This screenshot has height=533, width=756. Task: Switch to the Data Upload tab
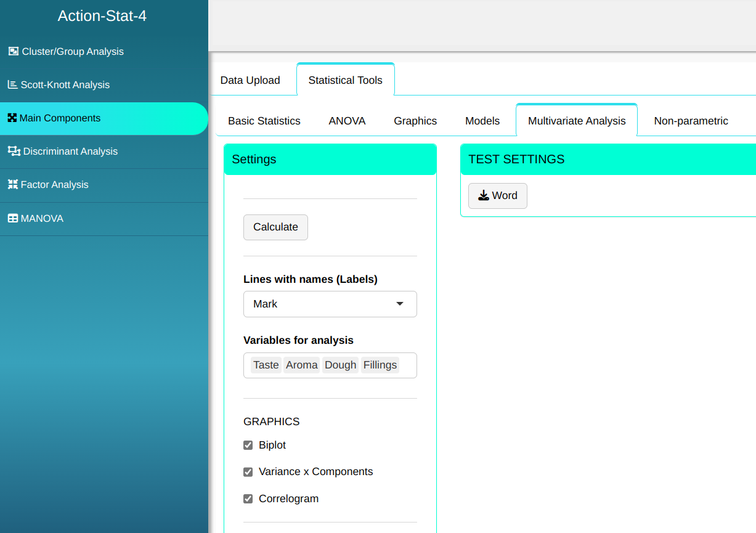click(x=250, y=81)
